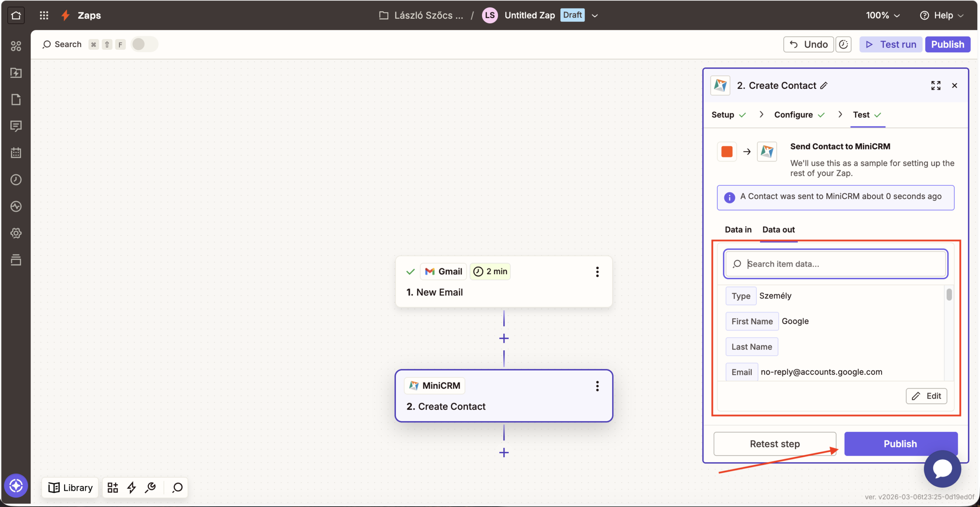Open the Untitled Zap name dropdown chevron
The height and width of the screenshot is (507, 980).
click(595, 16)
